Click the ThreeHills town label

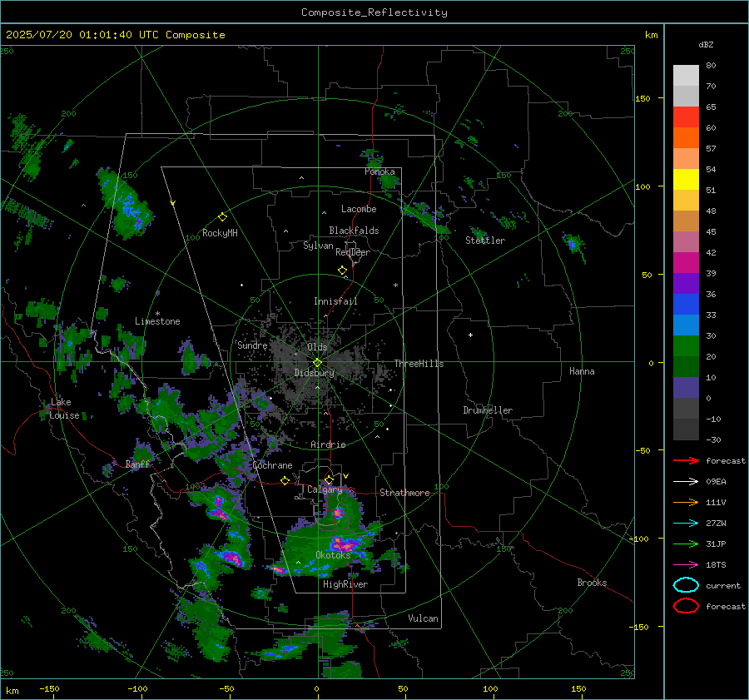click(x=419, y=364)
